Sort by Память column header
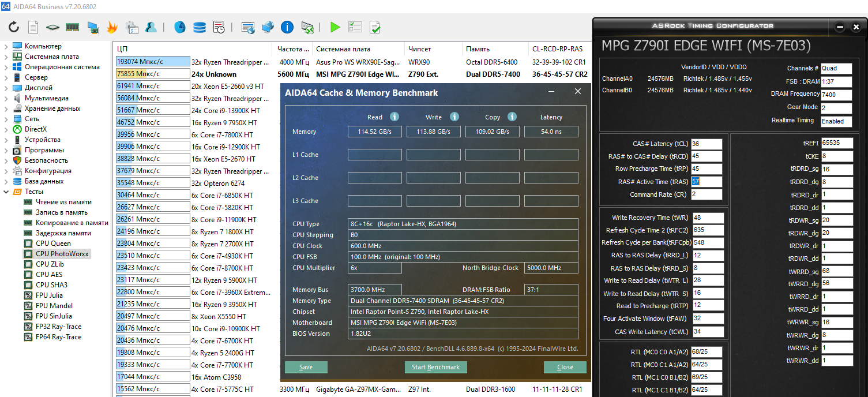 495,49
